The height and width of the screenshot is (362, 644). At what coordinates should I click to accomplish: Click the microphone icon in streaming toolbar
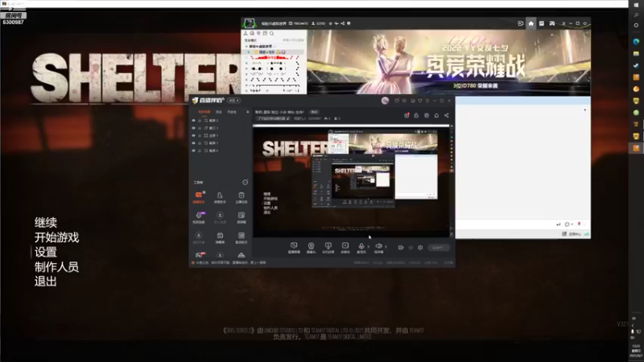361,246
